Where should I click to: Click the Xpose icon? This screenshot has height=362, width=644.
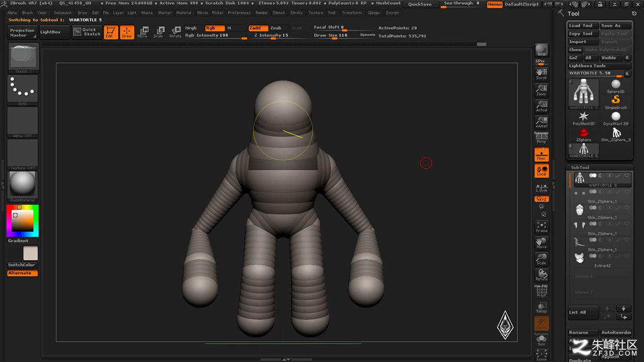point(541,354)
